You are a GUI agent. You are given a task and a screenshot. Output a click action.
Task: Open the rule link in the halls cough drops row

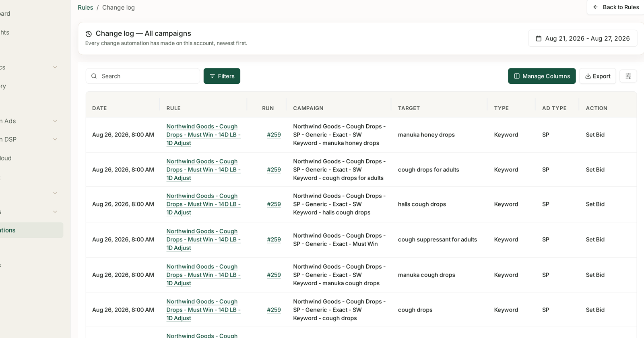[x=203, y=204]
